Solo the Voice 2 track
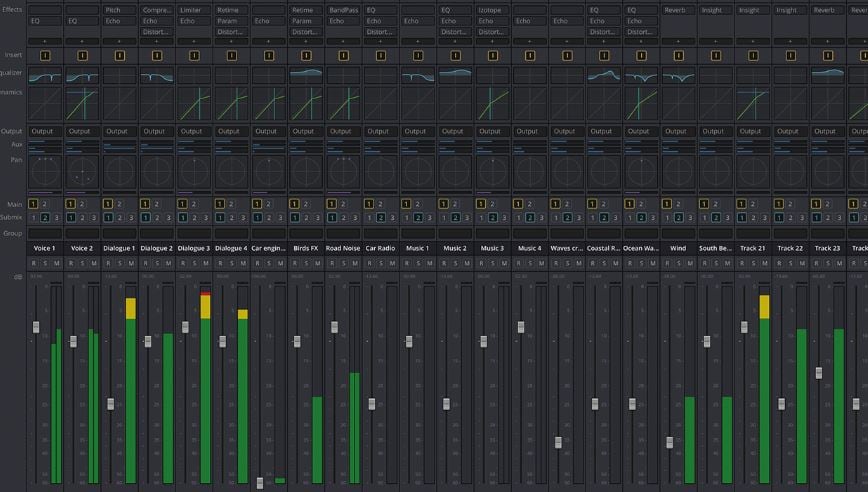 [82, 263]
